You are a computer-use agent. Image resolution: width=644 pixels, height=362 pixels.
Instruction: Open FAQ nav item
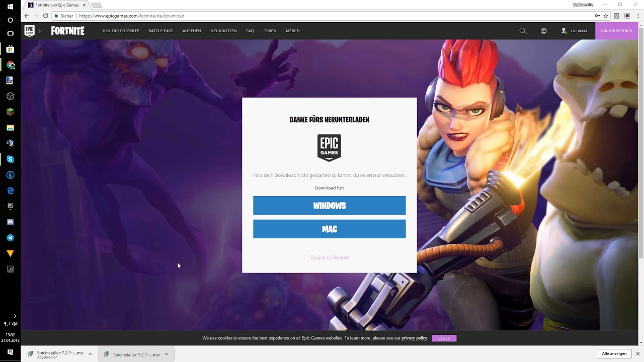250,31
